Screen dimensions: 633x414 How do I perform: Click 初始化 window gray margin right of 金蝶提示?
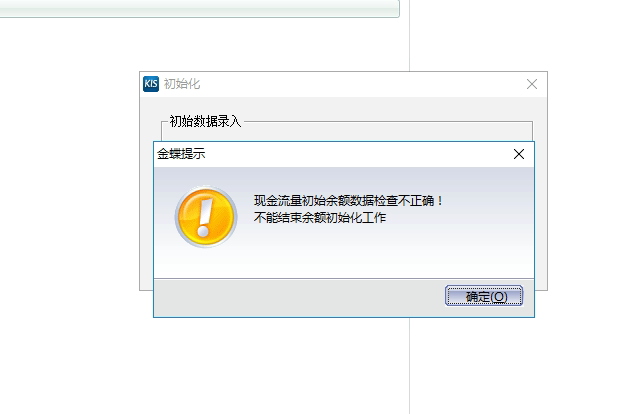541,214
